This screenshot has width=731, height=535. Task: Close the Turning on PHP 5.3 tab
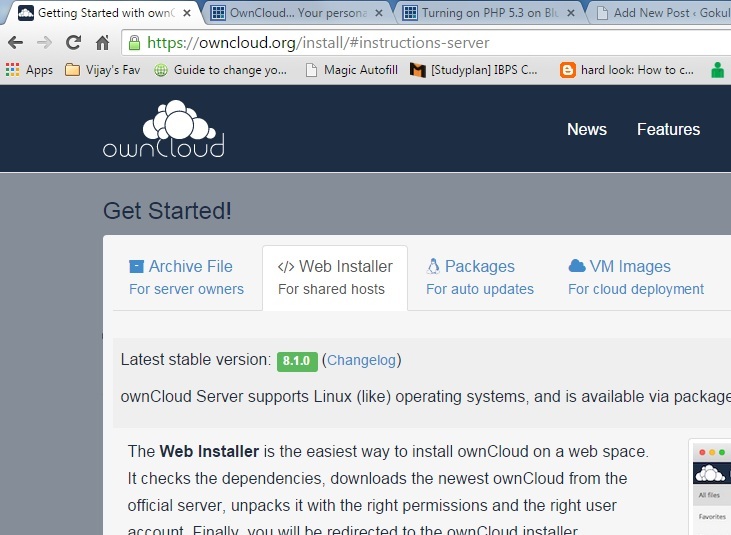coord(571,13)
